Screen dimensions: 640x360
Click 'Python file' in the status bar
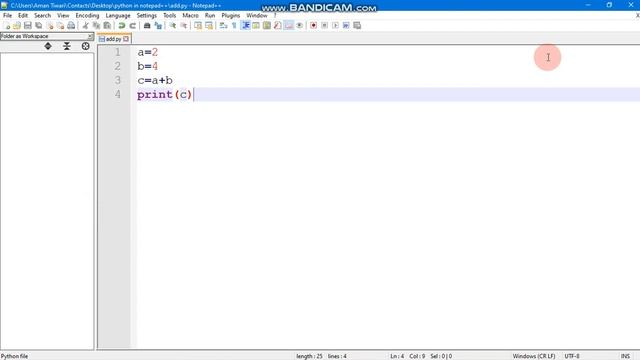click(14, 356)
